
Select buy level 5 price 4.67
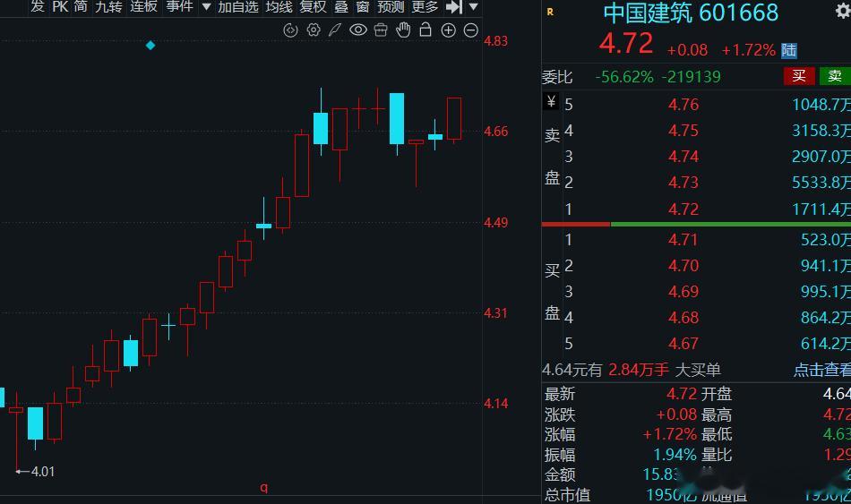(683, 344)
